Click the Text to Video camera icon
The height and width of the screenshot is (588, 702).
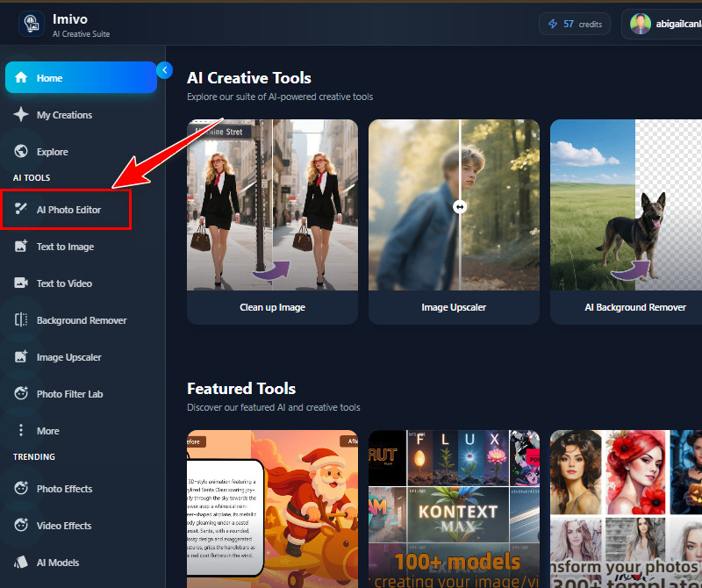coord(21,283)
